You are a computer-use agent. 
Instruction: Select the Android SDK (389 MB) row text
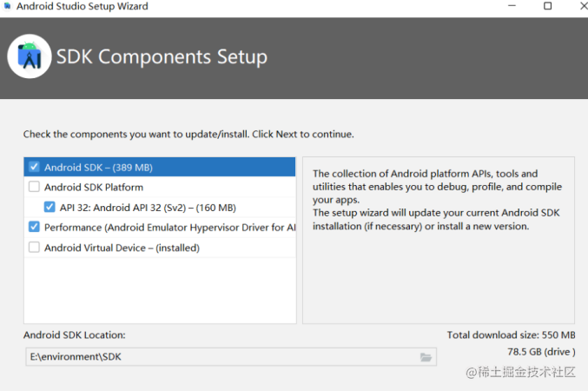point(98,167)
